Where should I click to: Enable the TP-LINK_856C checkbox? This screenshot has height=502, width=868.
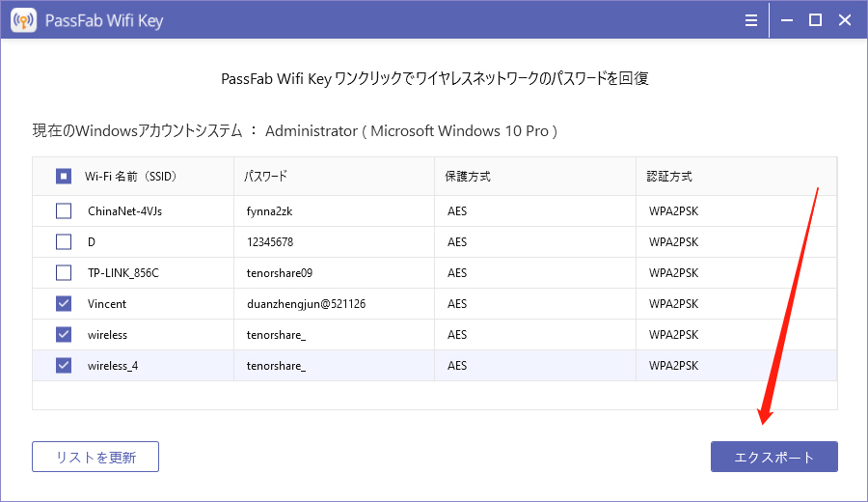click(x=64, y=272)
